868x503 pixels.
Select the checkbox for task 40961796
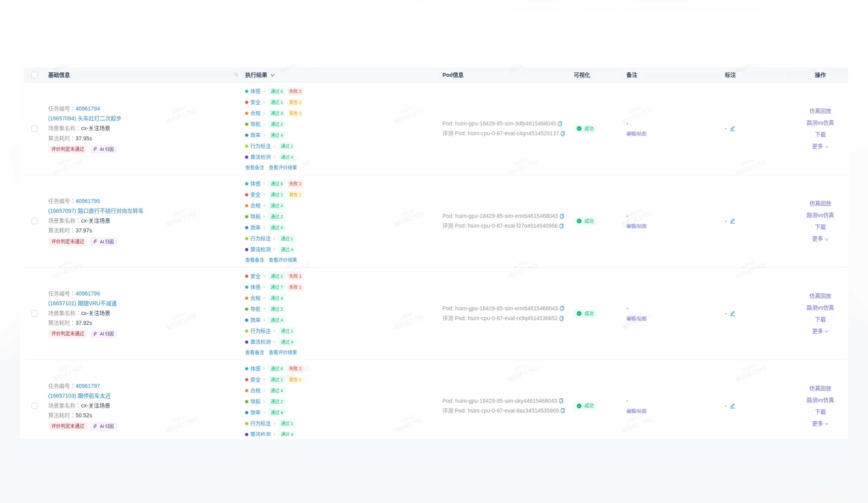pos(35,313)
